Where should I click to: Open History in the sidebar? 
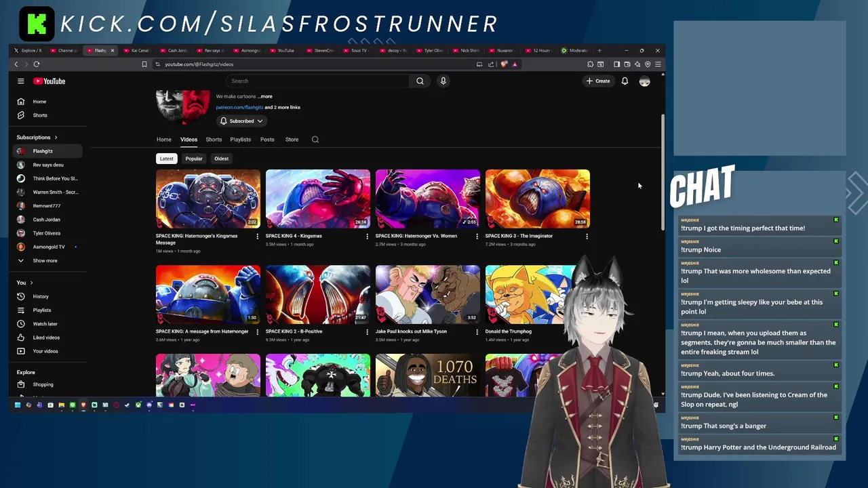tap(47, 296)
